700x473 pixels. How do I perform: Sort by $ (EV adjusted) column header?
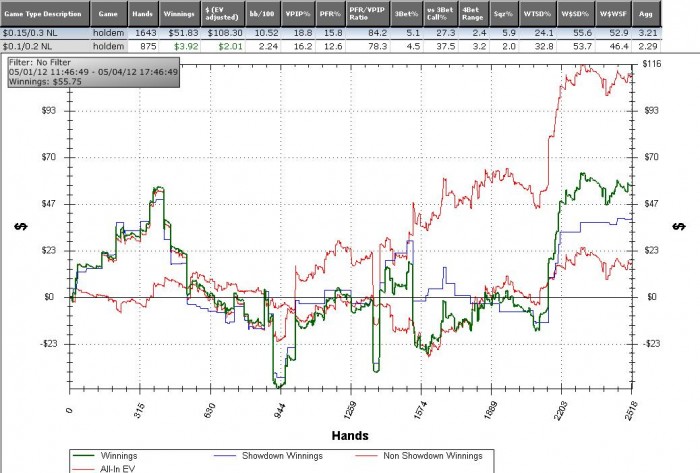click(x=222, y=14)
